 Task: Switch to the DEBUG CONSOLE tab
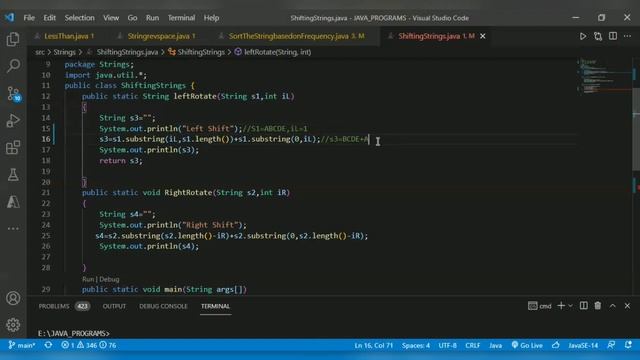click(163, 306)
